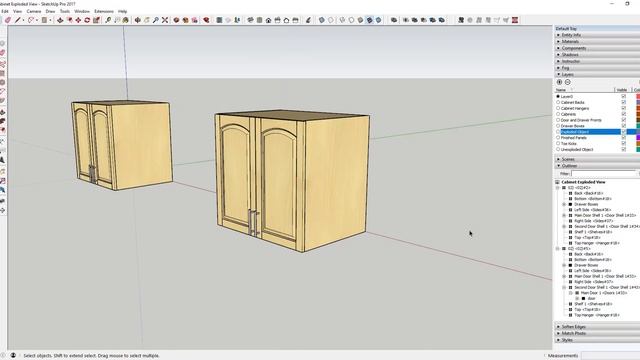
Task: Toggle visibility for Finished Panels layer
Action: point(624,138)
